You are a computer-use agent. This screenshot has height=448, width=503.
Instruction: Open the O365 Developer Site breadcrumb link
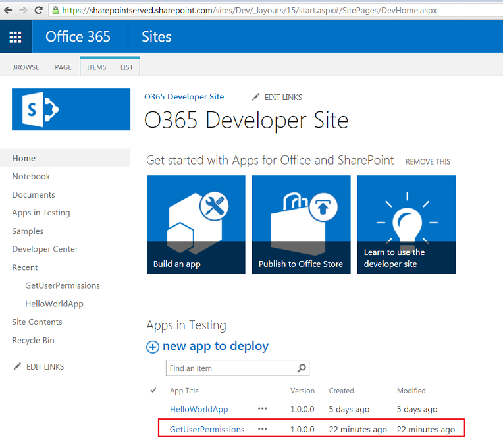184,97
